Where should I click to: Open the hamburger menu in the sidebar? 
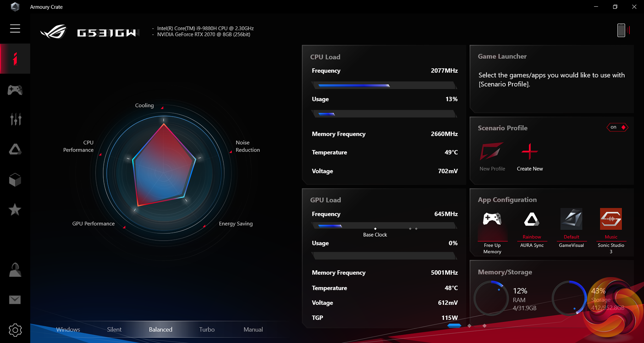pyautogui.click(x=15, y=29)
